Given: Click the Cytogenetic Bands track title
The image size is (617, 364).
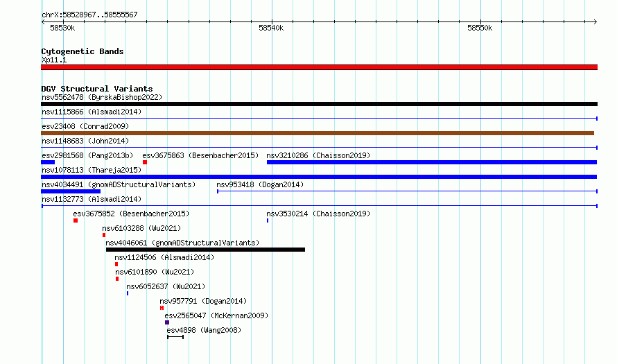Looking at the screenshot, I should (82, 51).
